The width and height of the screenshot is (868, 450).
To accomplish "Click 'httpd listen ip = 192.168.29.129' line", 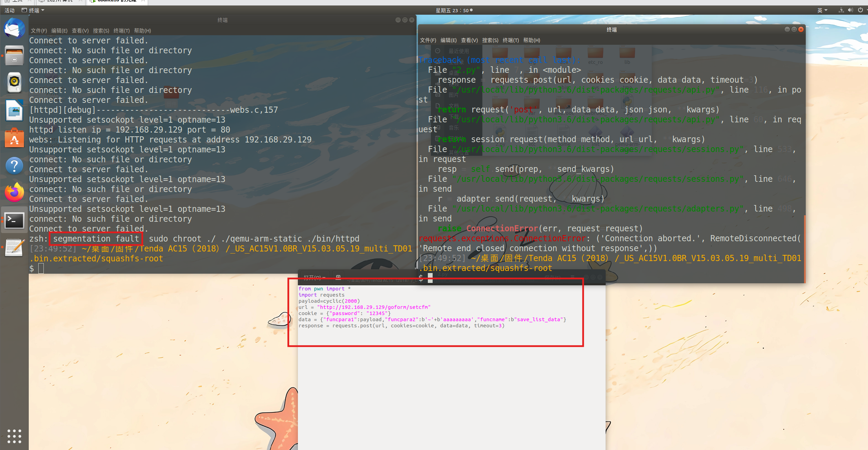I will pos(130,130).
